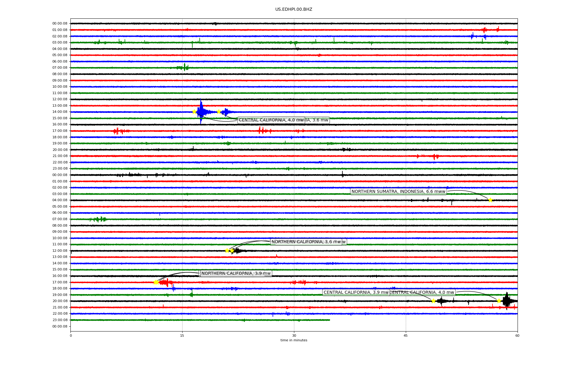588x368 pixels.
Task: Click the second star on the black 12:00:08 trace
Action: 232,251
